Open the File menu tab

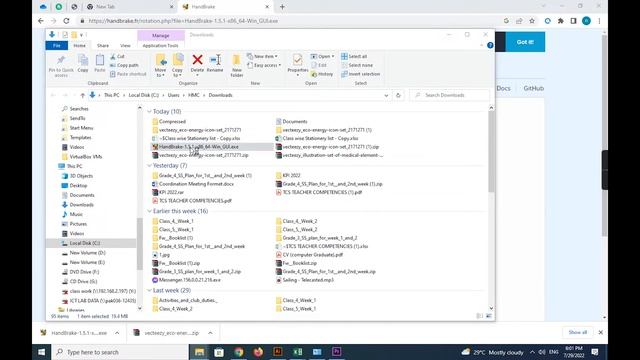tap(57, 46)
